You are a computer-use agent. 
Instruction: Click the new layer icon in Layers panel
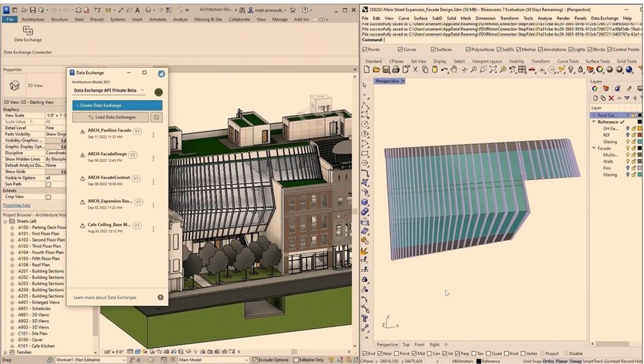tap(595, 98)
